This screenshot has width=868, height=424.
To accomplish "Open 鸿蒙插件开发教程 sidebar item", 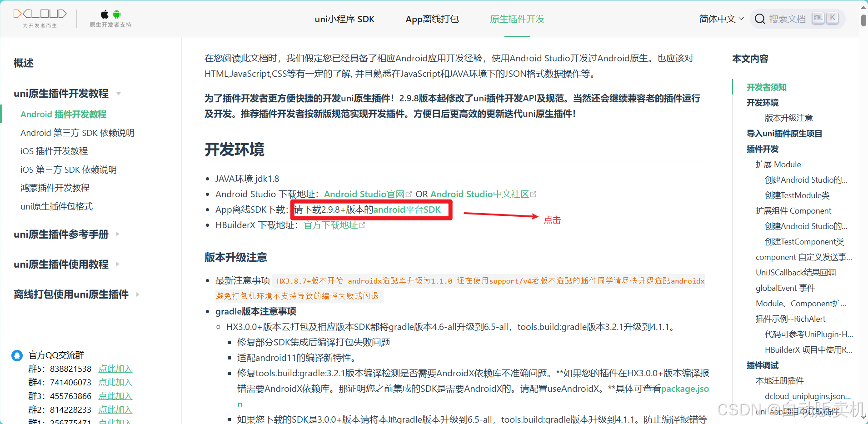I will (x=55, y=188).
